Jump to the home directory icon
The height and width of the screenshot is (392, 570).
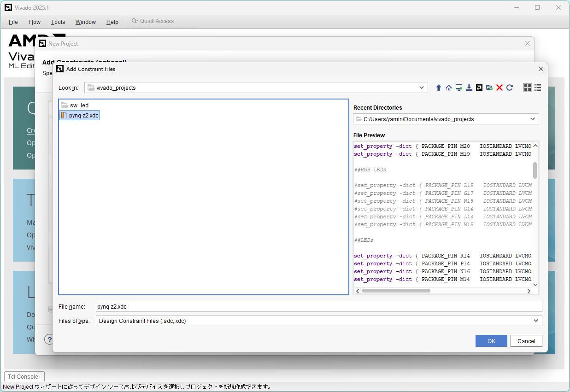pyautogui.click(x=449, y=88)
